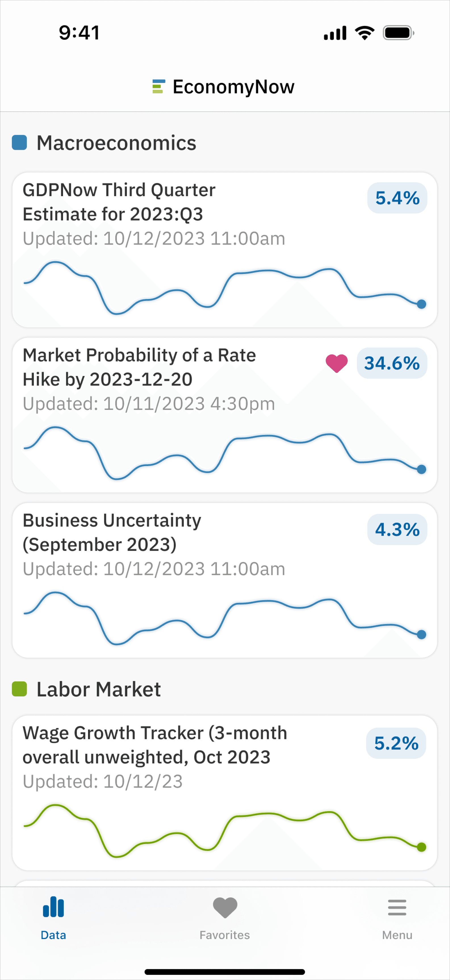The width and height of the screenshot is (450, 980).
Task: Tap the 34.6% rate hike badge
Action: [392, 363]
